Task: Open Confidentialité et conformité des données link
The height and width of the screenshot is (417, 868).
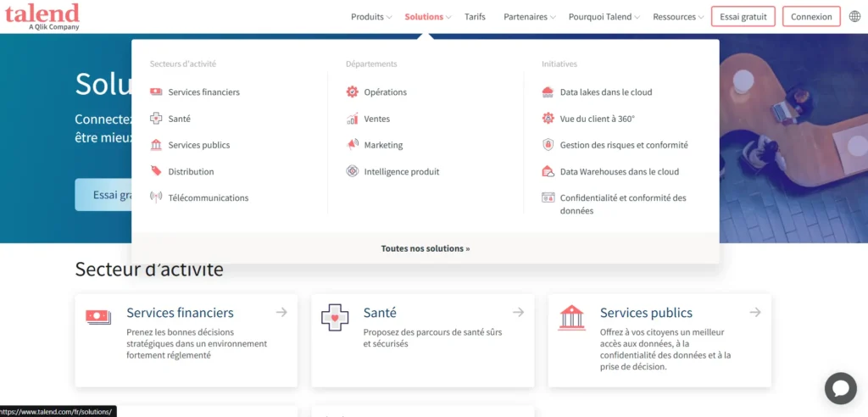Action: 623,204
